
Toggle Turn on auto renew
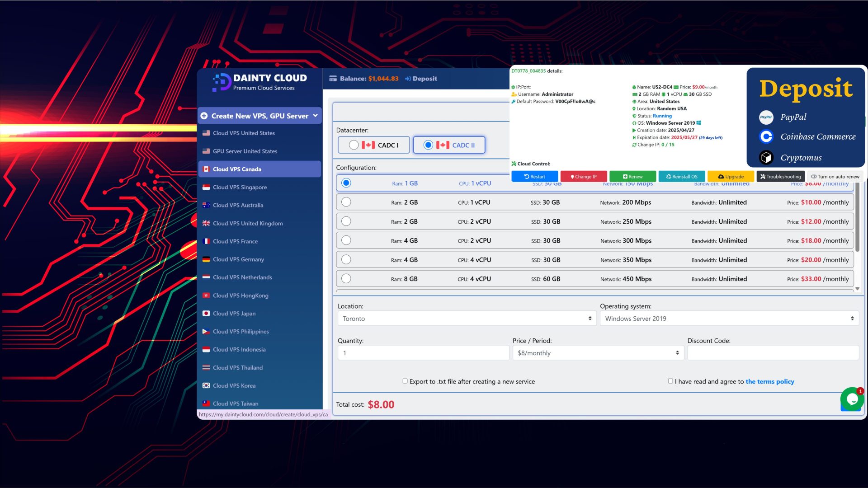point(835,177)
